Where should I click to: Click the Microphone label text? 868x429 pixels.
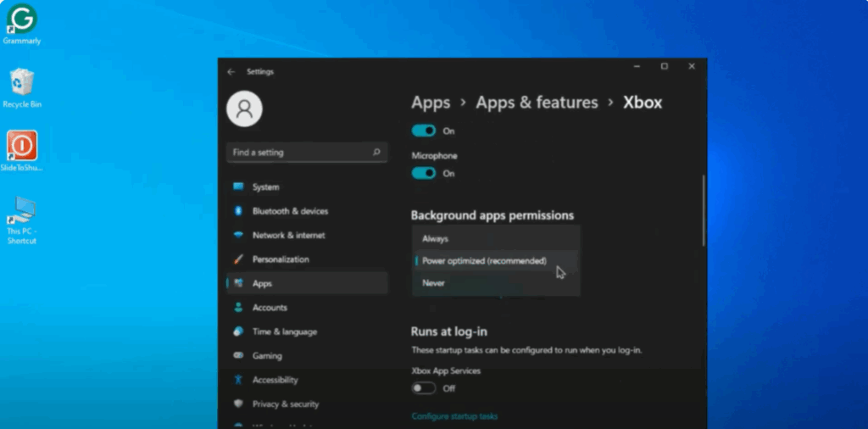434,156
